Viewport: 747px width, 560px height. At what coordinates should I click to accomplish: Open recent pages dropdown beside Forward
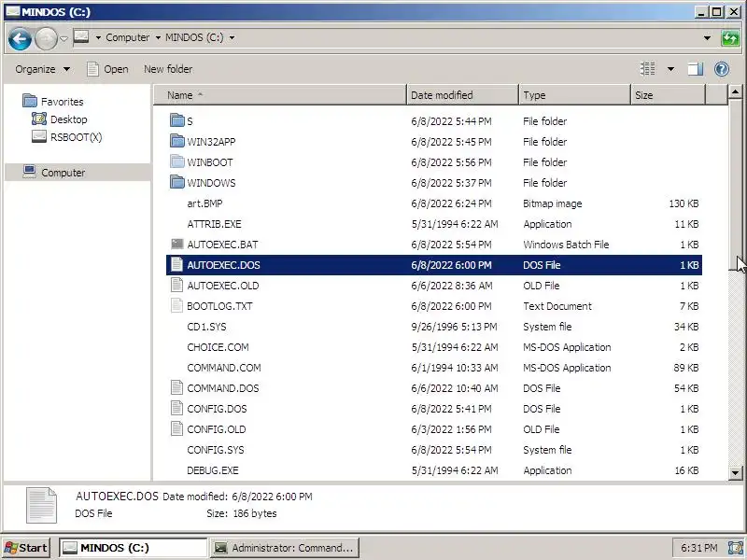(x=63, y=38)
